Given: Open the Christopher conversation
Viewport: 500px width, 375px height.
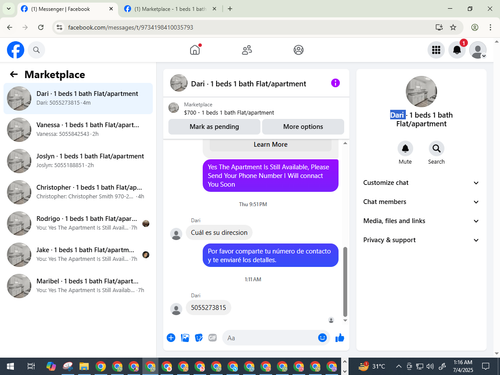Looking at the screenshot, I should coord(78,192).
